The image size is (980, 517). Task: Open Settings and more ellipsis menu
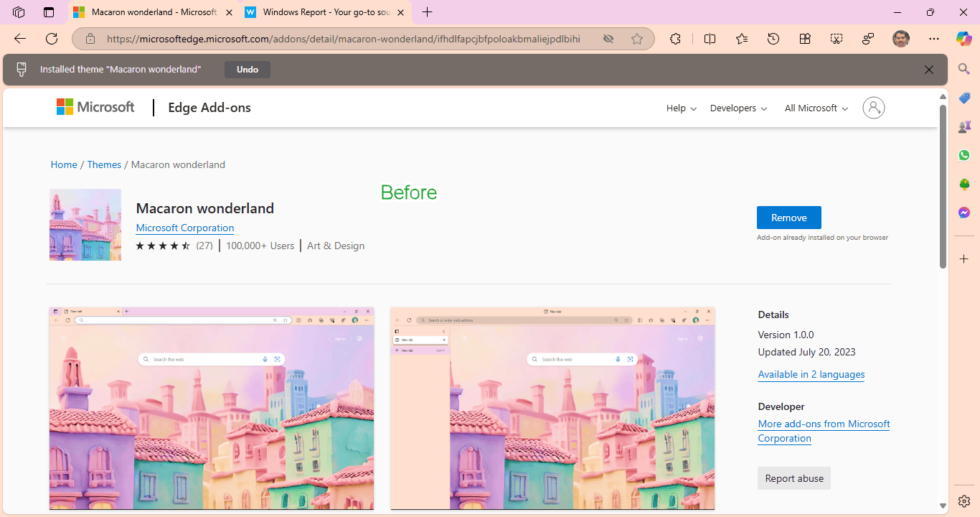tap(933, 39)
